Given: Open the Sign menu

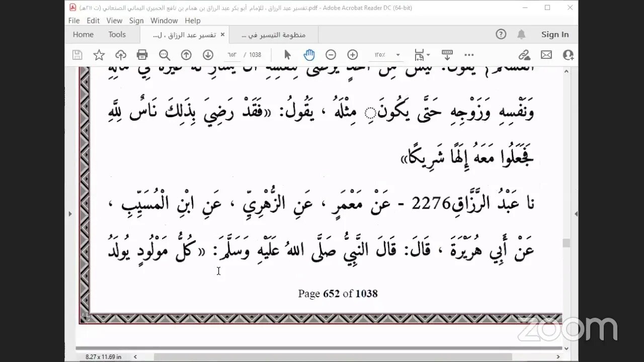Looking at the screenshot, I should pyautogui.click(x=136, y=21).
